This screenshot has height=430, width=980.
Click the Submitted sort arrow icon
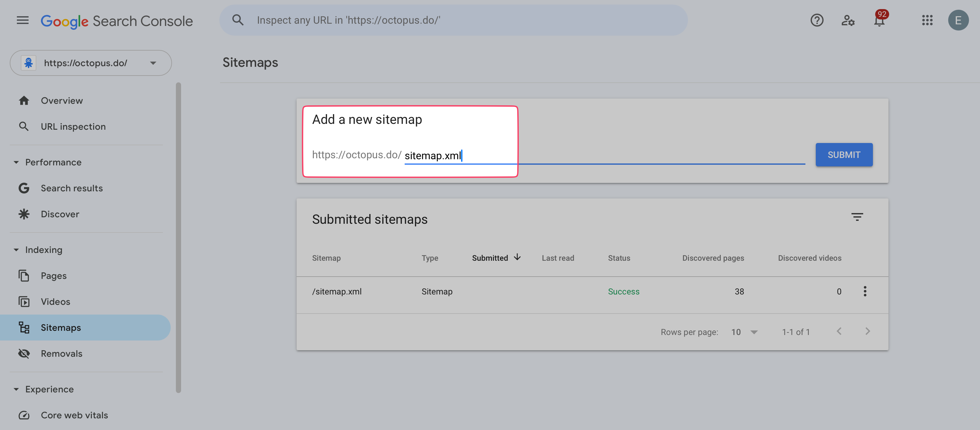point(517,257)
